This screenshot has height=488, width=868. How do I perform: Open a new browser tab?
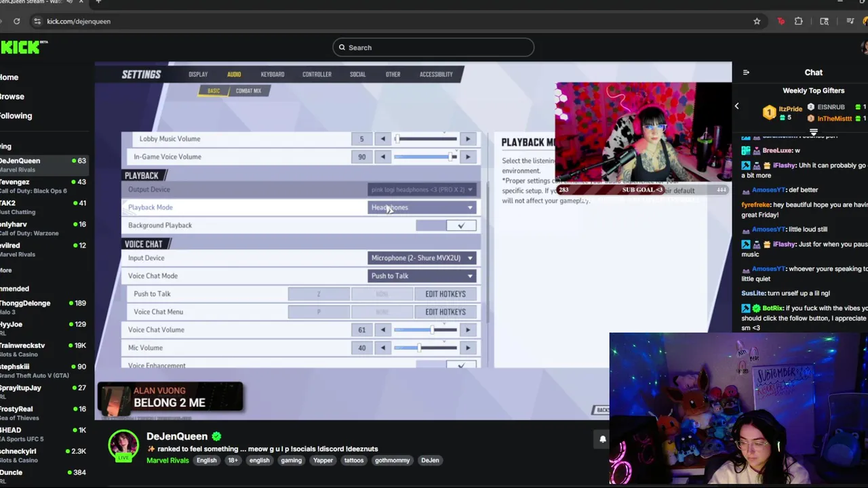(x=98, y=2)
